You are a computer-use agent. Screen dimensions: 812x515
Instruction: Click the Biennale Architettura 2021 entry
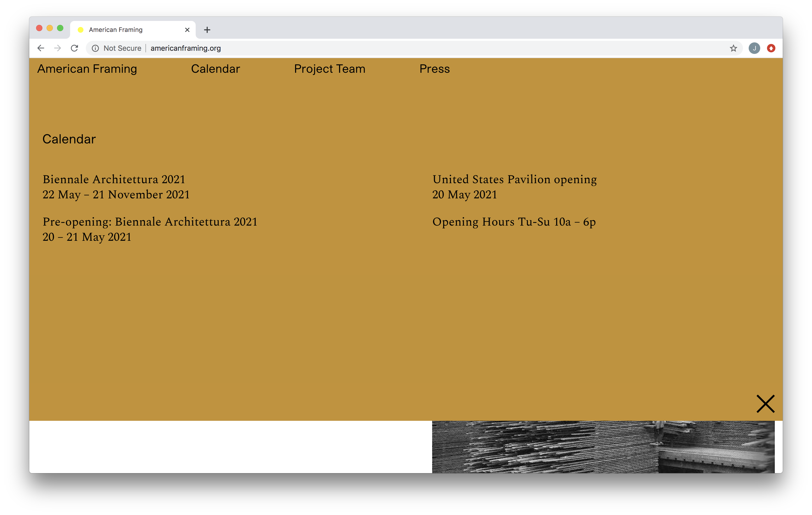114,180
